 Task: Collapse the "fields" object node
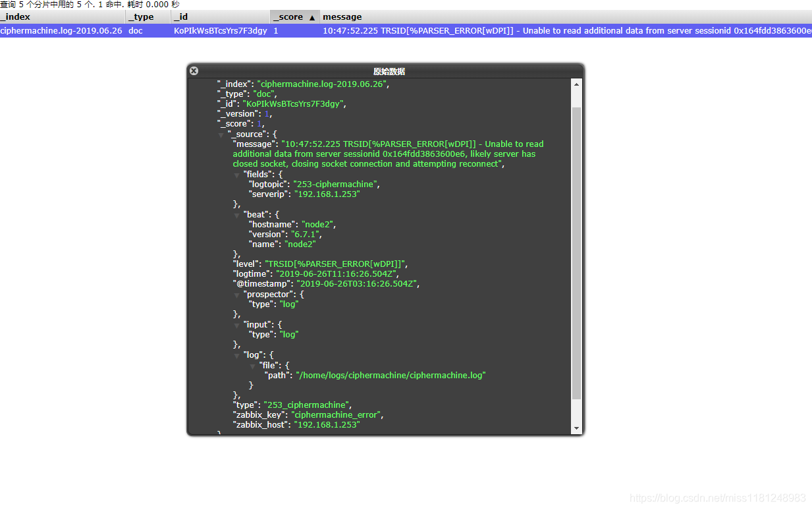[x=237, y=175]
